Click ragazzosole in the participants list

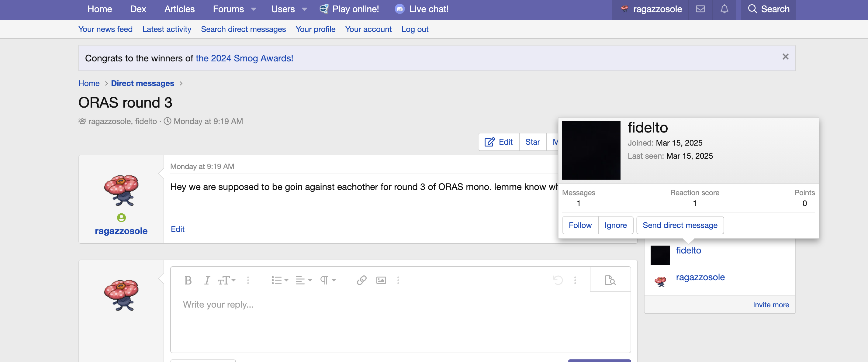click(700, 277)
